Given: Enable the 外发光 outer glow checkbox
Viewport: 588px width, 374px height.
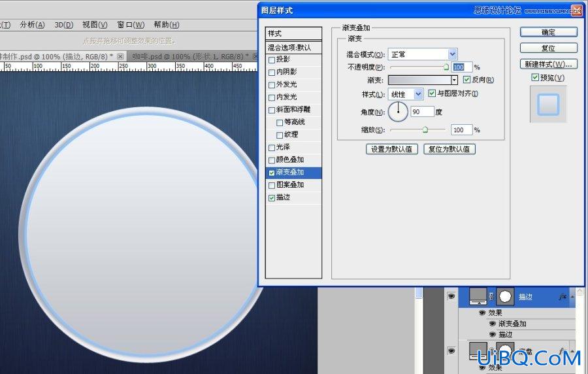Looking at the screenshot, I should (272, 85).
